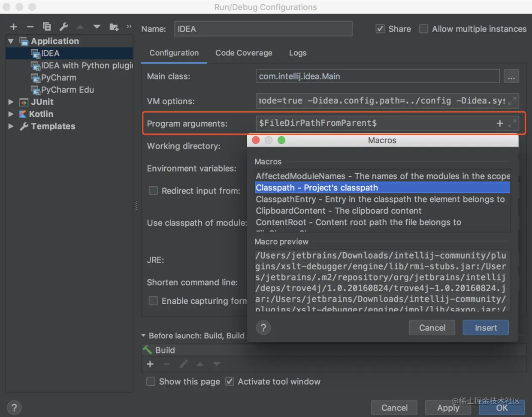Image resolution: width=532 pixels, height=417 pixels.
Task: Click Cancel in Macros dialog
Action: (432, 328)
